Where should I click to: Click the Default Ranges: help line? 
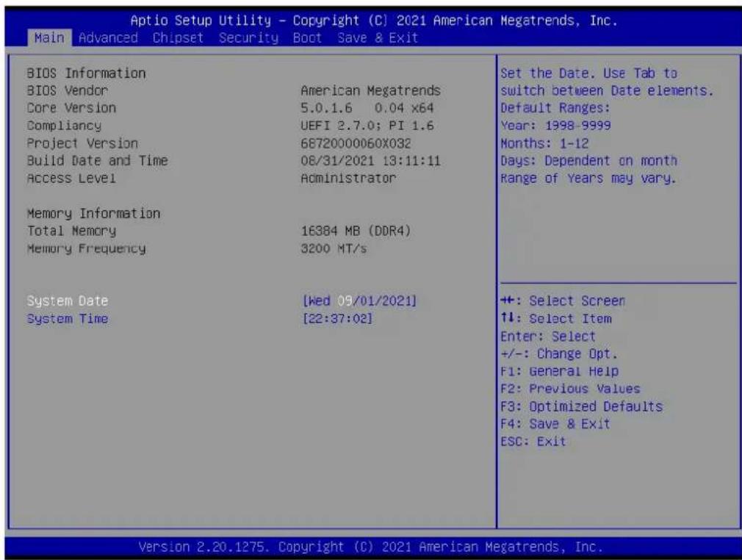[555, 108]
